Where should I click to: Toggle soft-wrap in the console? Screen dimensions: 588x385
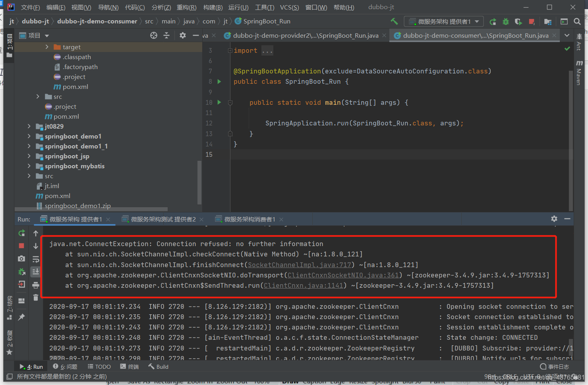point(36,259)
